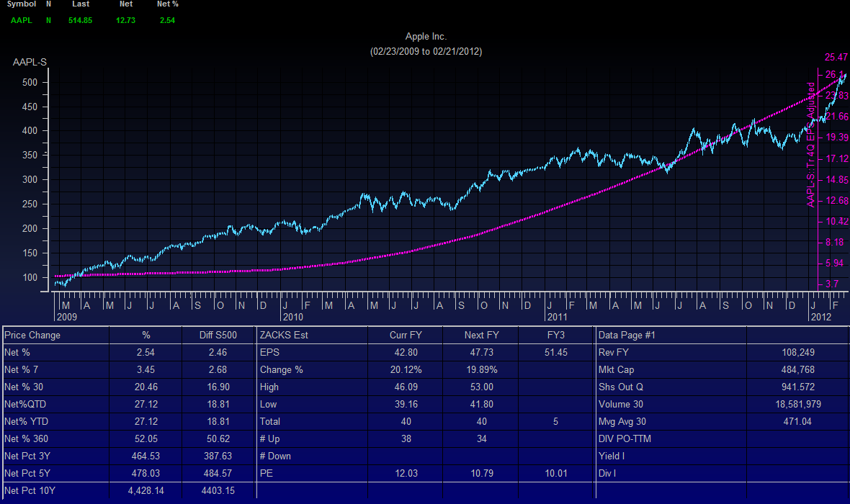Select the Price Change column header
Image resolution: width=850 pixels, height=504 pixels.
[32, 335]
